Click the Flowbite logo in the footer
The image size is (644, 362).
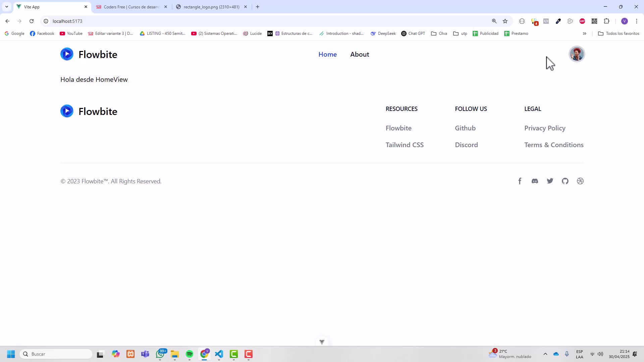pos(89,111)
